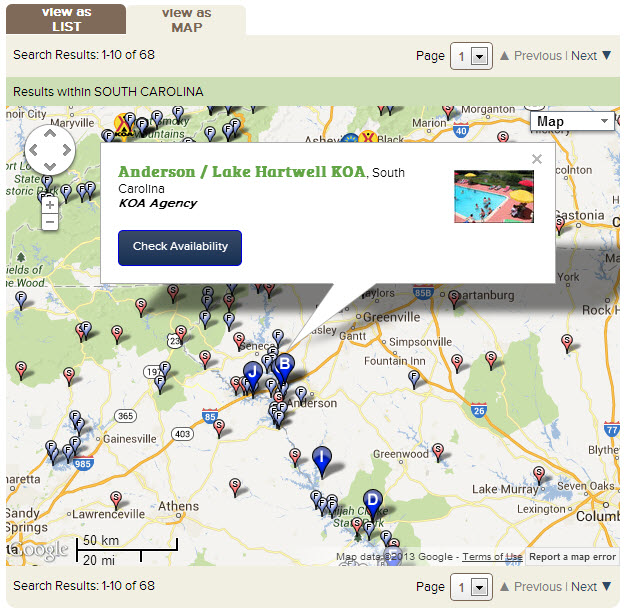Switch to view as MAP tab
The width and height of the screenshot is (626, 611).
[186, 20]
